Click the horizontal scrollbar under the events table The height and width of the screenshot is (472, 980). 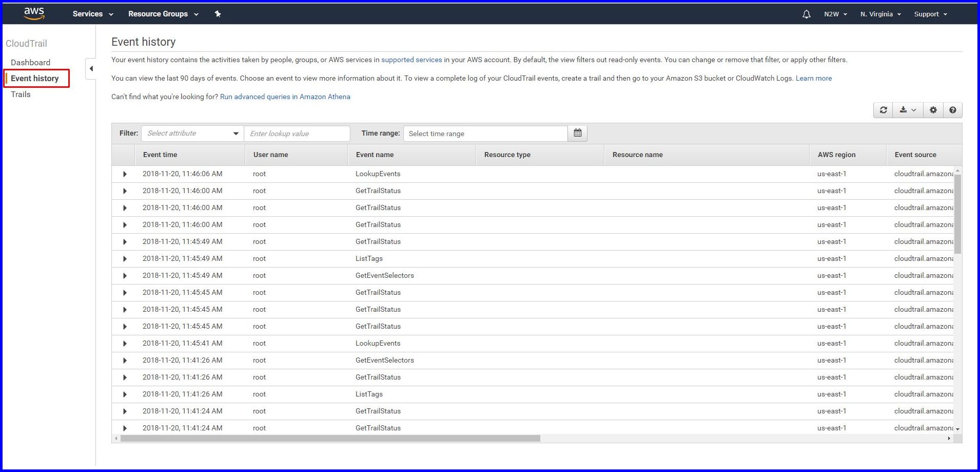(330, 439)
